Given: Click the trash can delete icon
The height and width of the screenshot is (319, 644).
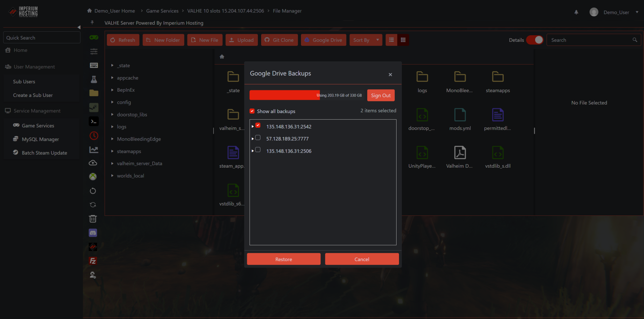Looking at the screenshot, I should coord(93,219).
